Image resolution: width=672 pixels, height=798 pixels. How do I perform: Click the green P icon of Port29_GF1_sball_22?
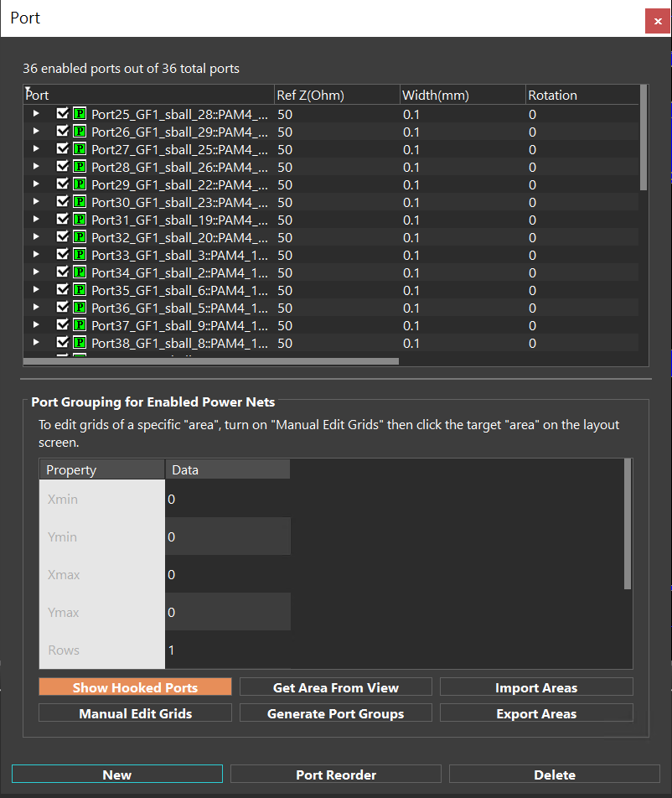coord(80,184)
